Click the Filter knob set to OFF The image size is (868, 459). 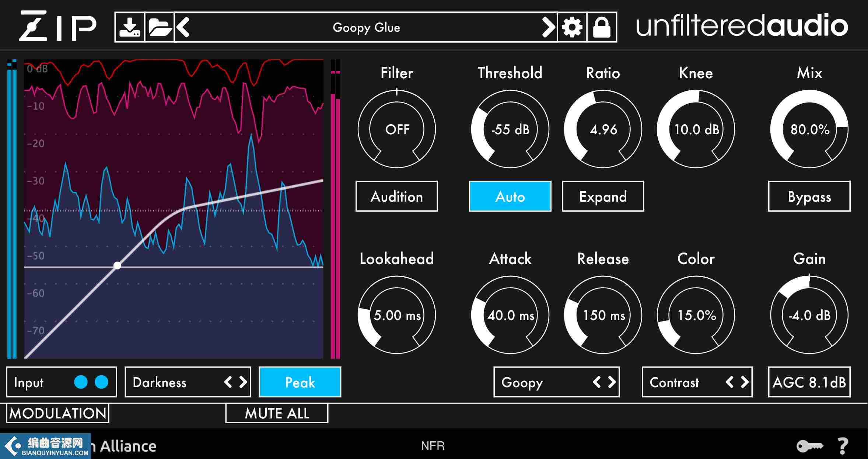pos(397,129)
